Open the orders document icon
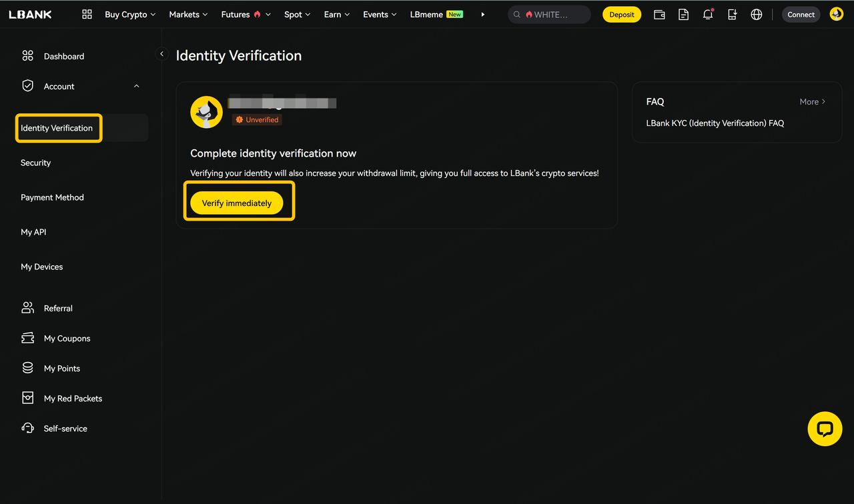The image size is (854, 504). pos(683,14)
